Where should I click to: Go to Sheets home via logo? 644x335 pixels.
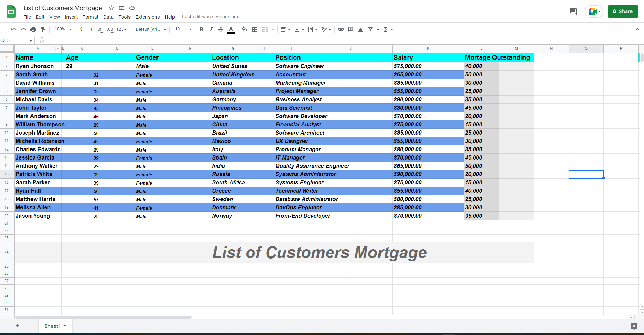[x=11, y=11]
